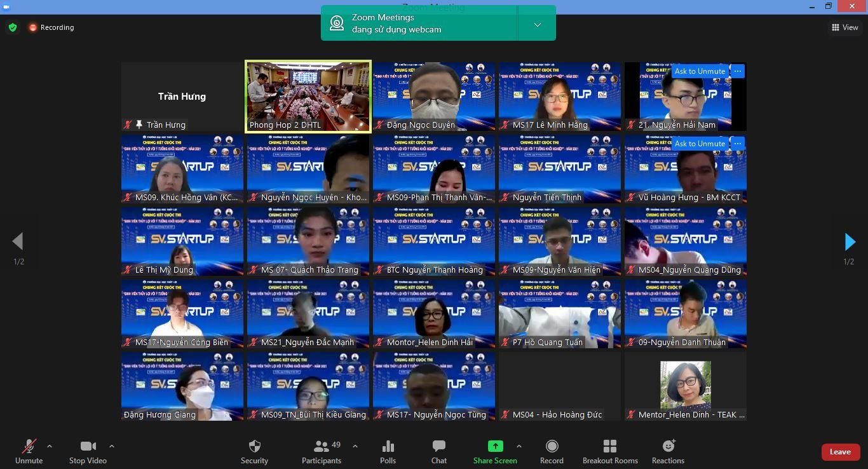Expand audio options arrow next to Unmute

[50, 446]
